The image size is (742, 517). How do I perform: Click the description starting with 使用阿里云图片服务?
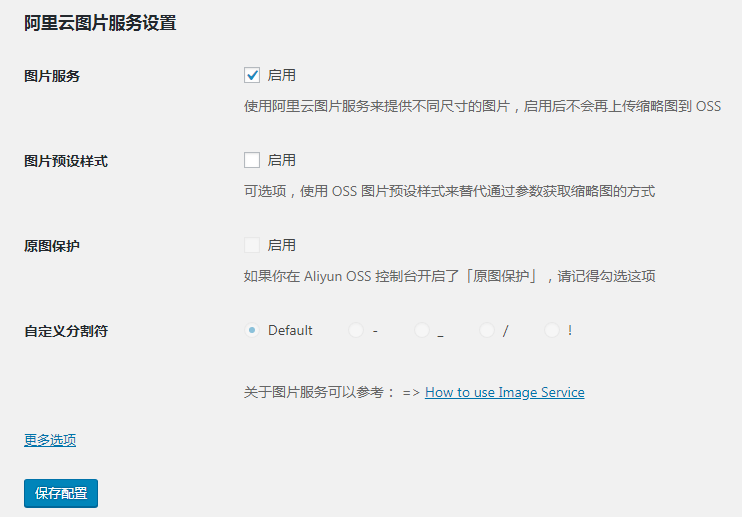[482, 106]
